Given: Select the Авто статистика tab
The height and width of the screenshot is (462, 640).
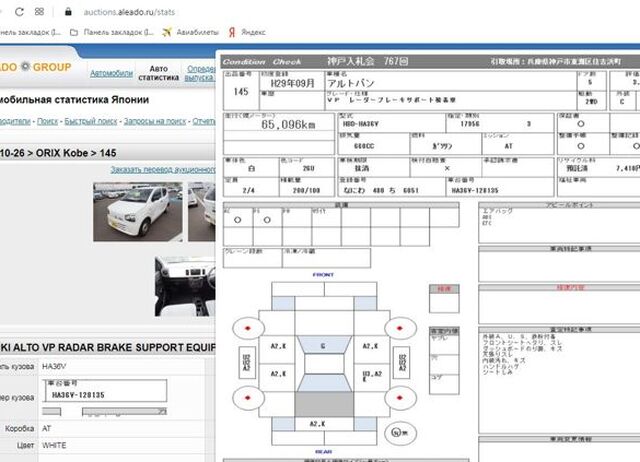Looking at the screenshot, I should pos(158,73).
